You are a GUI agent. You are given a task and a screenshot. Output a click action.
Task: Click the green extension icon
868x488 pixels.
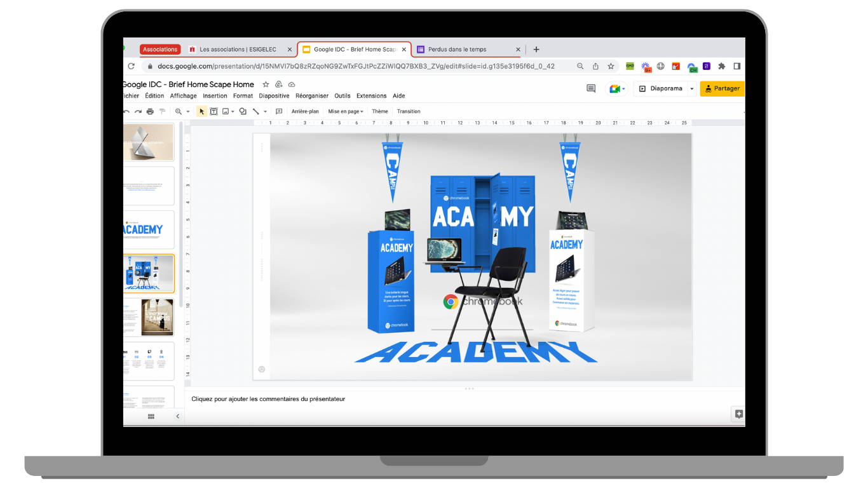tap(630, 66)
